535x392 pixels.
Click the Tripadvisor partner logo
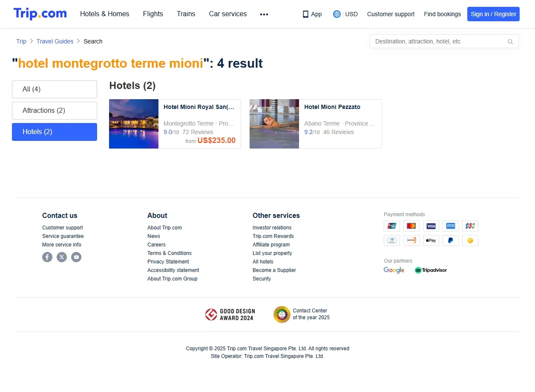pyautogui.click(x=431, y=270)
